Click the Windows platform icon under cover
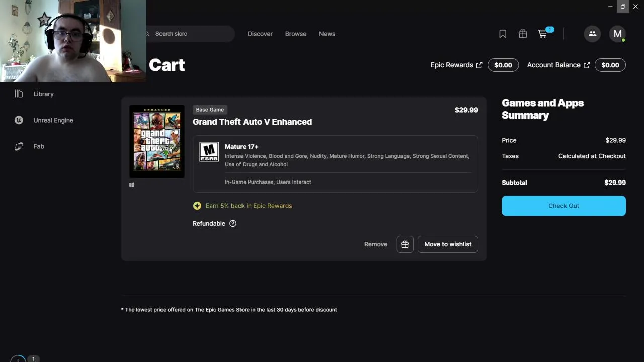Image resolution: width=644 pixels, height=362 pixels. 132,185
